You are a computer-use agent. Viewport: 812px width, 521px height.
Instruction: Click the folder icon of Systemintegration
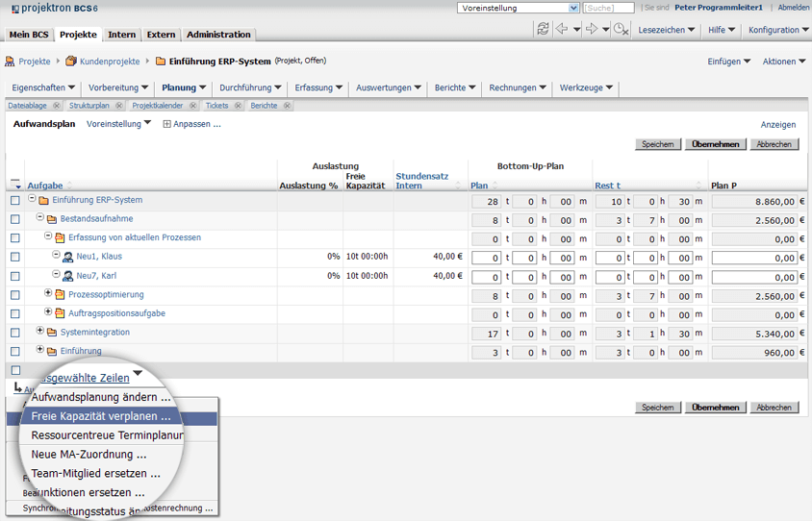tap(52, 333)
